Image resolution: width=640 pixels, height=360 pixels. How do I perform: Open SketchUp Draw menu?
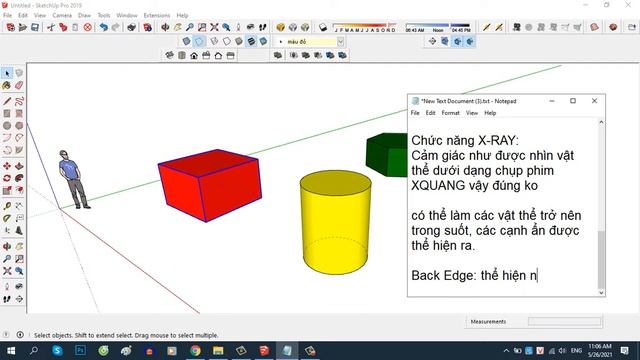84,16
